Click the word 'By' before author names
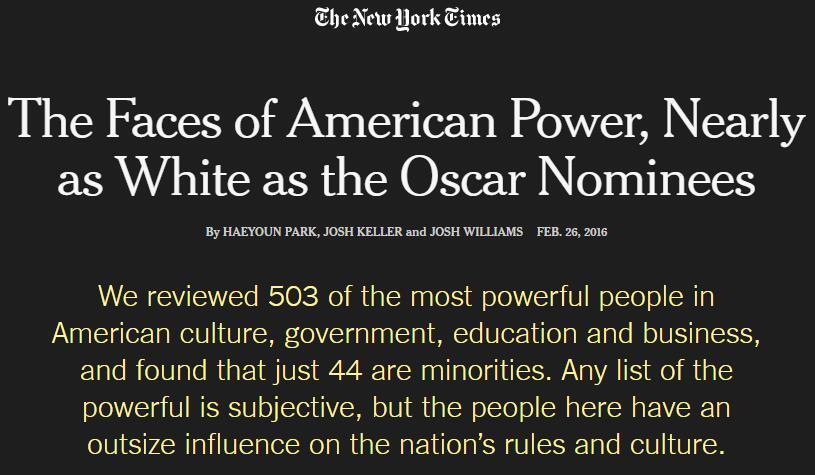Screen dimensions: 815x475 pos(212,232)
